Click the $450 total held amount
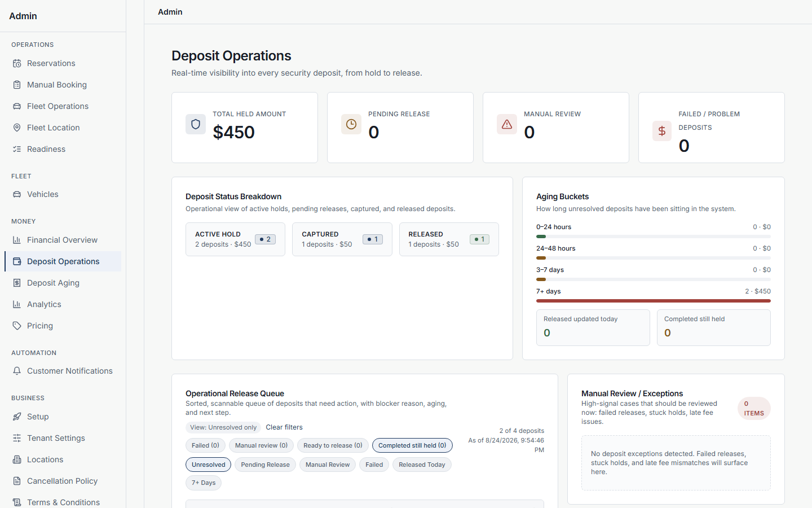The height and width of the screenshot is (508, 812). (x=234, y=132)
